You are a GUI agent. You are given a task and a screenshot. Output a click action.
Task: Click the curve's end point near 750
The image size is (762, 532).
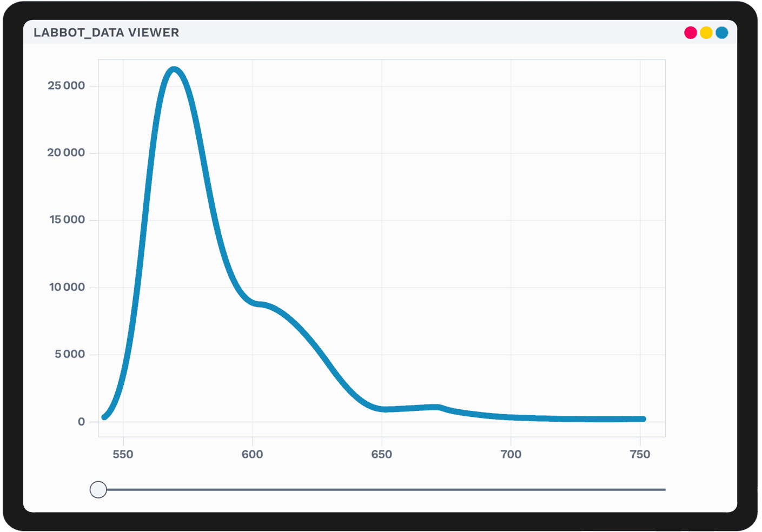pyautogui.click(x=642, y=419)
